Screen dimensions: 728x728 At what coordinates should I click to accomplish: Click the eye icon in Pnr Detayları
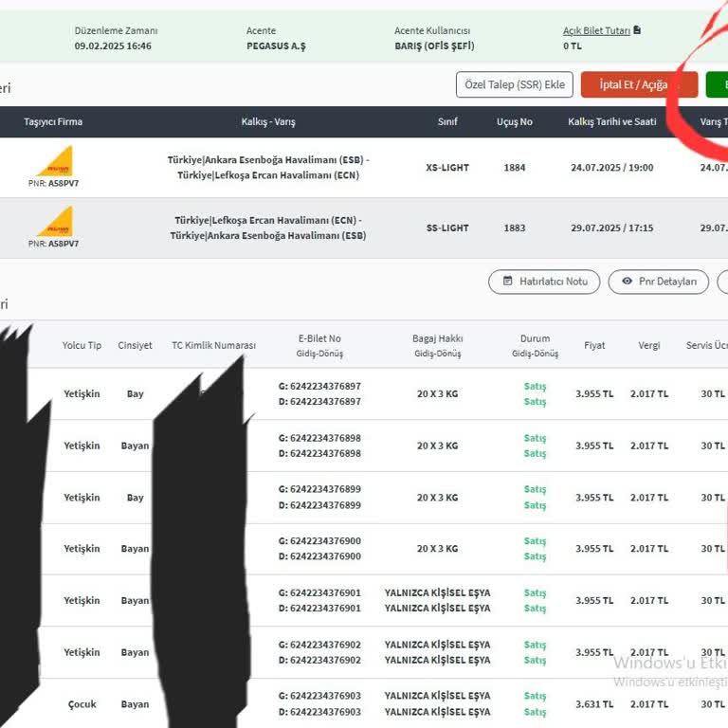pyautogui.click(x=627, y=282)
